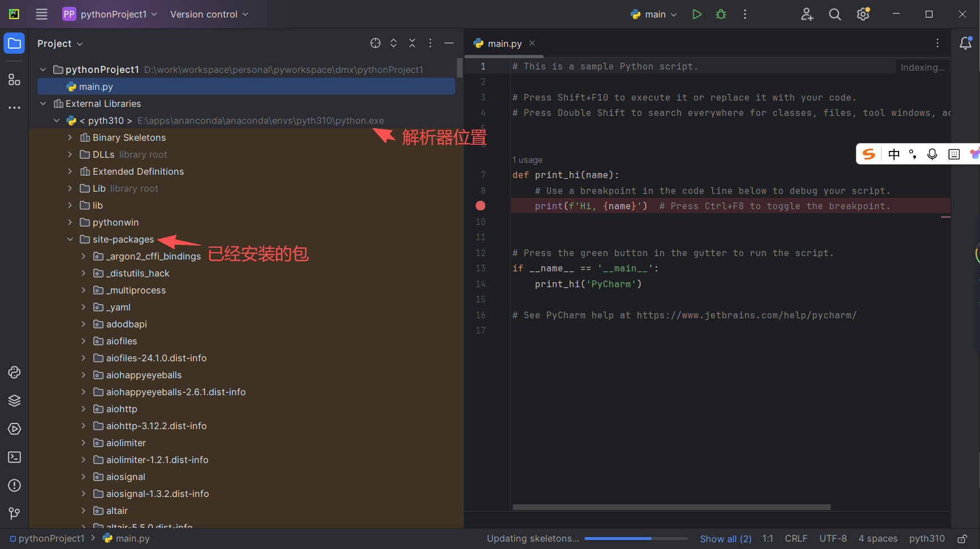Open CRLF line separator selector

(x=796, y=538)
